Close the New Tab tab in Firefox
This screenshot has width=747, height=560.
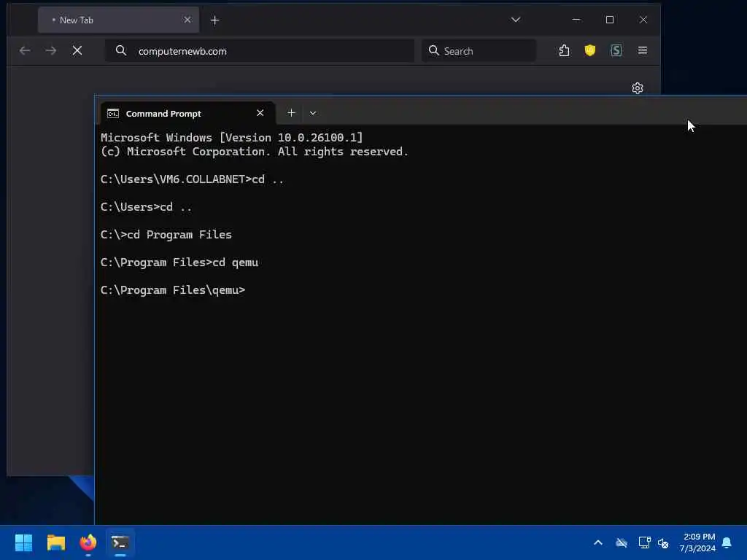187,20
